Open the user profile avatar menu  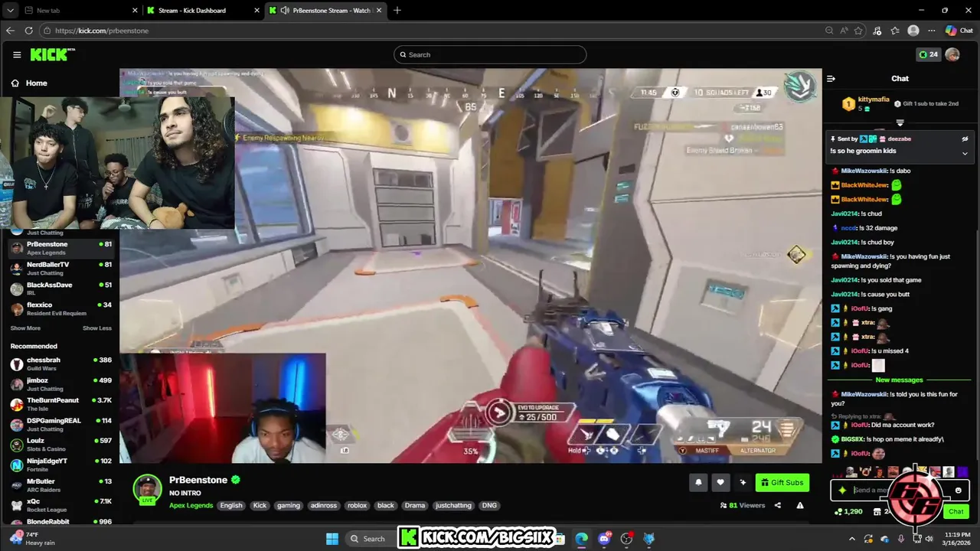[x=952, y=54]
